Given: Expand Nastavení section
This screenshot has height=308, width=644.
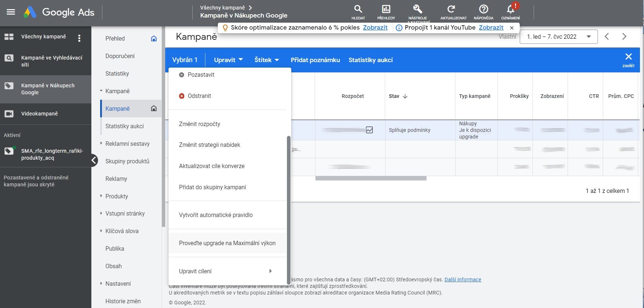Looking at the screenshot, I should (x=101, y=284).
